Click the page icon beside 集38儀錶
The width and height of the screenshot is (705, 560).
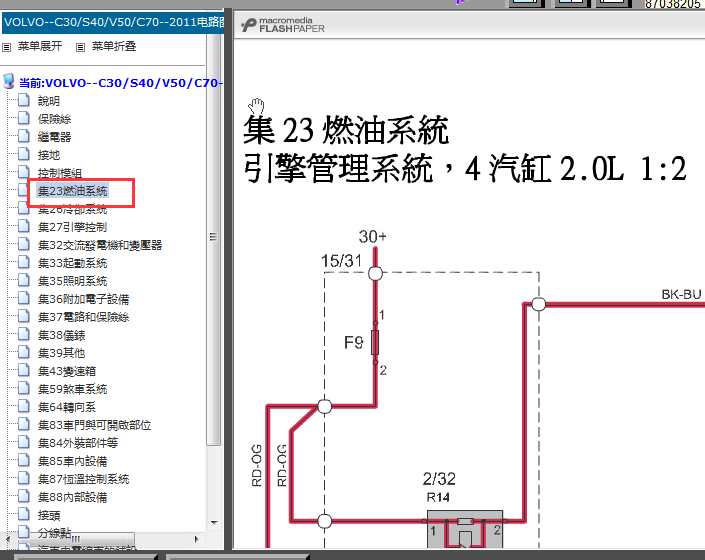pos(24,333)
